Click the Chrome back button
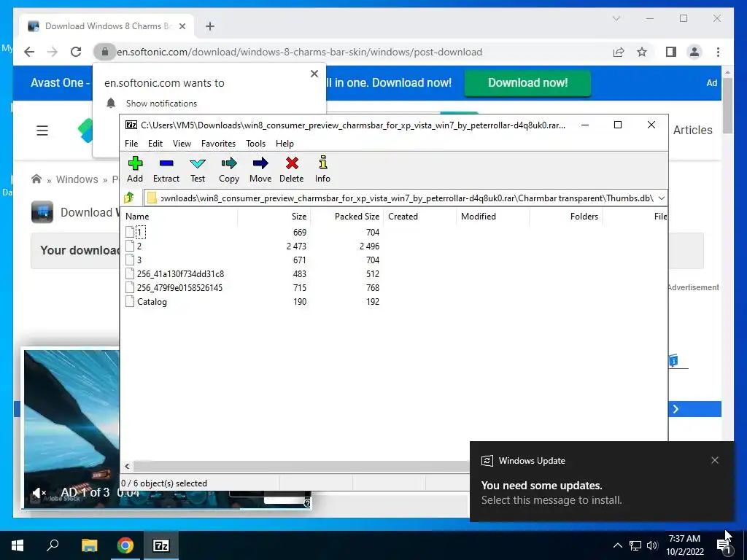The height and width of the screenshot is (560, 747). click(x=29, y=52)
